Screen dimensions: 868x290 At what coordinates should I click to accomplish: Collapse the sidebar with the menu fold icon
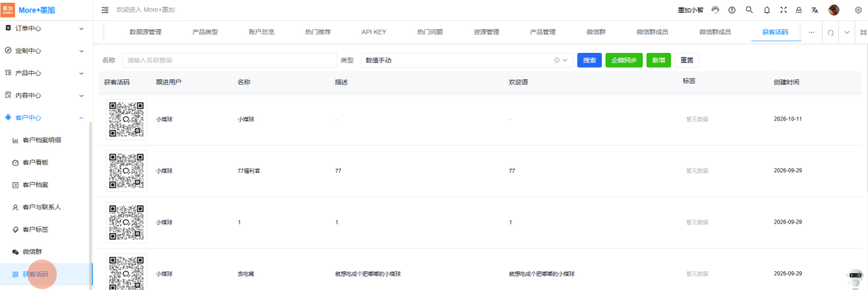(105, 10)
